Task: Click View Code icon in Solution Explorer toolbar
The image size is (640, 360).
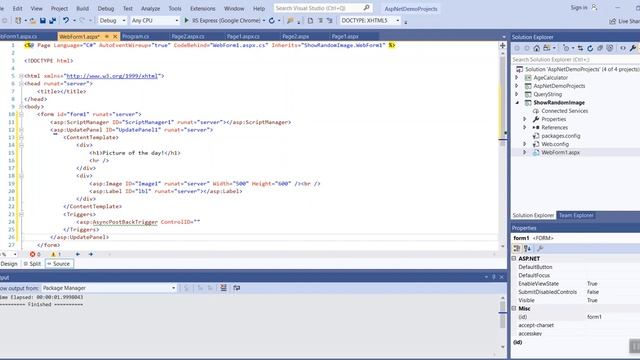Action: pyautogui.click(x=623, y=48)
